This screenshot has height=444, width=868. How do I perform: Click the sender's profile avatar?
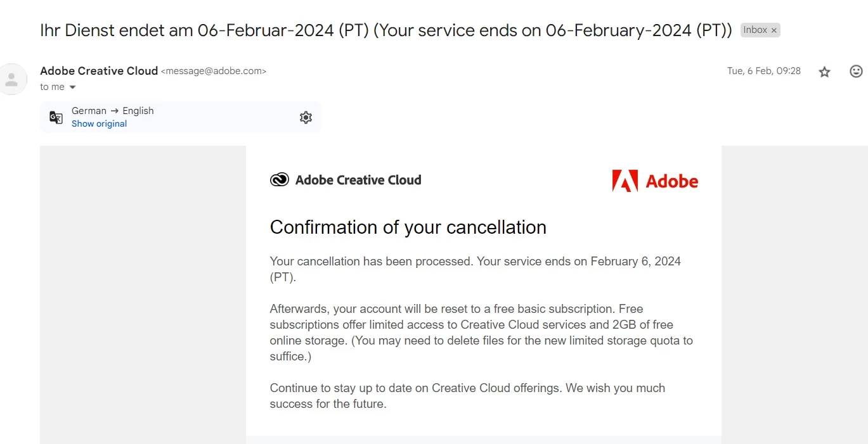(11, 79)
